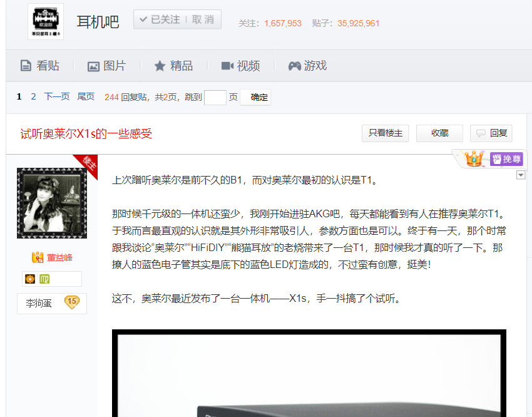Switch to the 视频 tab
The height and width of the screenshot is (417, 532).
click(x=240, y=66)
